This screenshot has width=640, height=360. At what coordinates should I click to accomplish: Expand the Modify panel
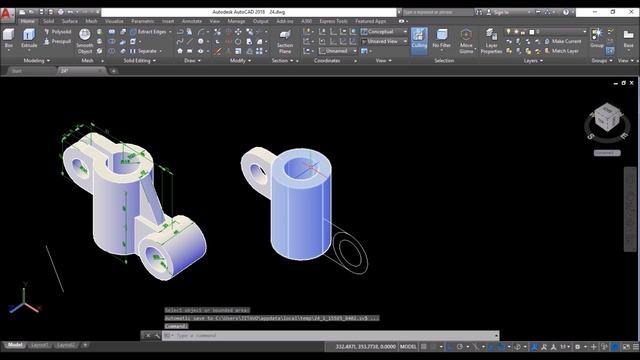pos(240,61)
